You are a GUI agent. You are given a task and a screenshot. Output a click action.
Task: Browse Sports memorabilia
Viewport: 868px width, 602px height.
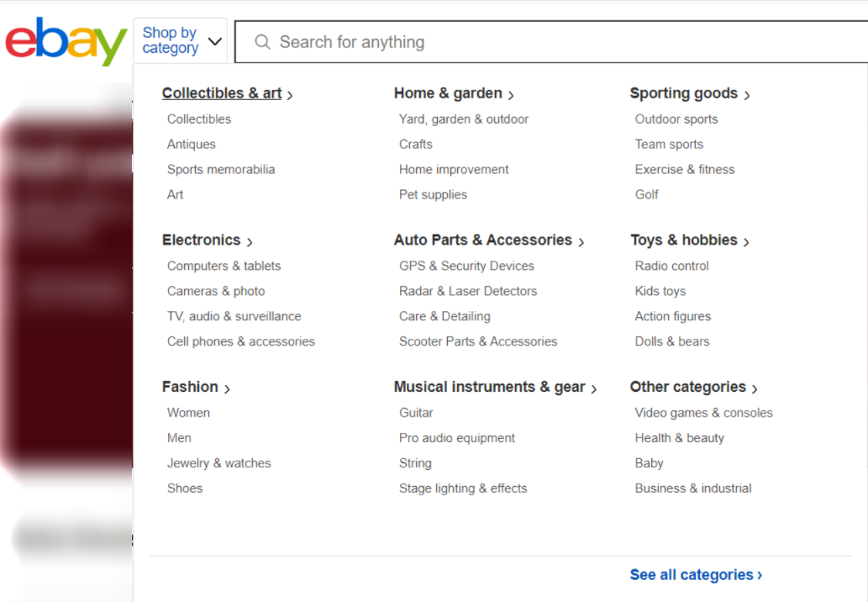(221, 170)
